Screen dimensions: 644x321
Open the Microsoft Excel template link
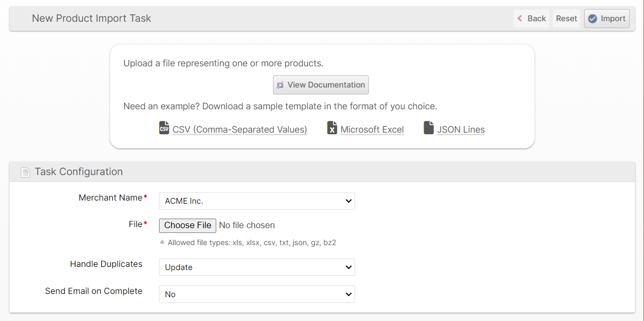tap(372, 129)
